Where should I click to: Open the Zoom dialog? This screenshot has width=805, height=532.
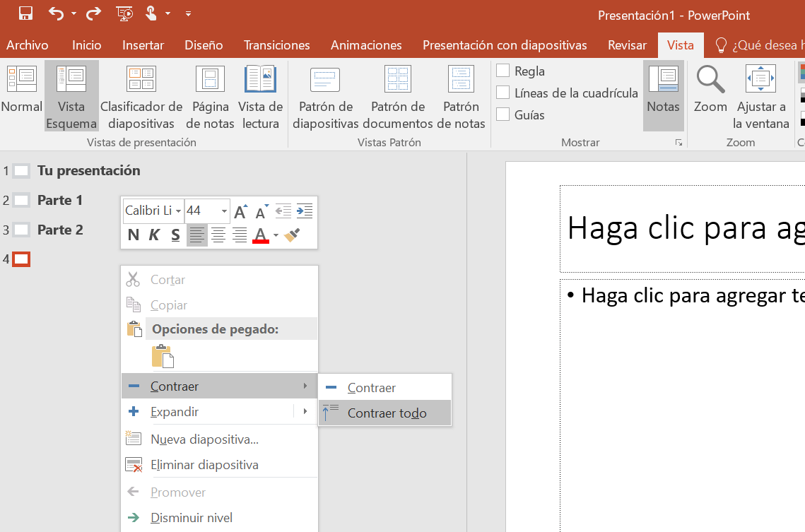pos(710,89)
